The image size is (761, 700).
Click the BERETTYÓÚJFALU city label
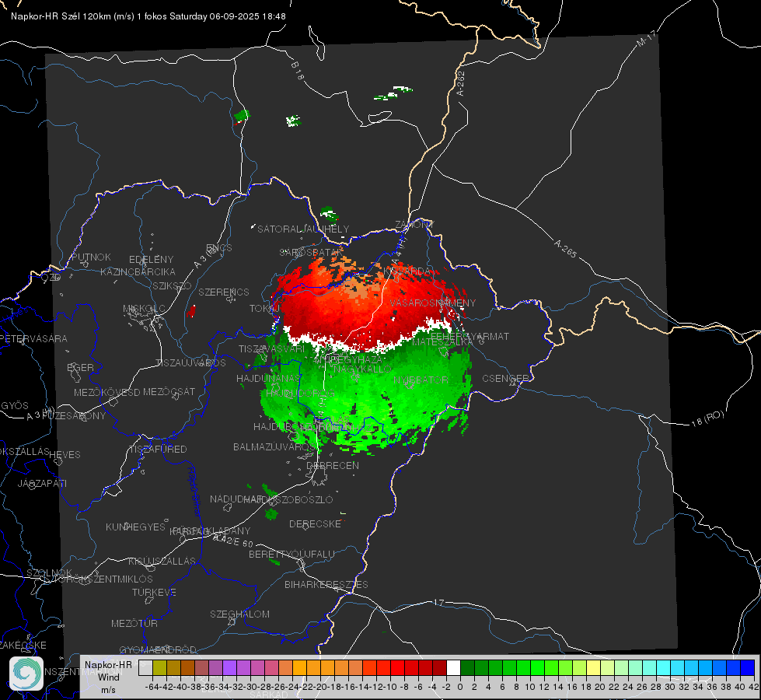(x=291, y=554)
